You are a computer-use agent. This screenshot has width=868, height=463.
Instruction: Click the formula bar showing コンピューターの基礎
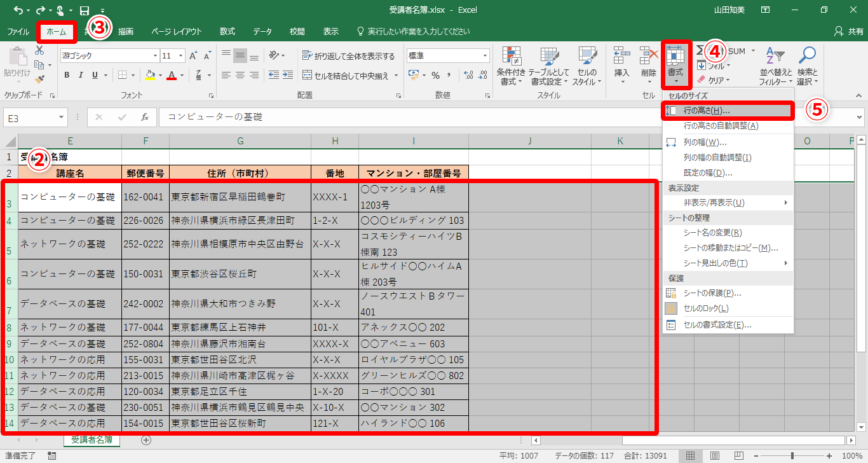point(506,118)
